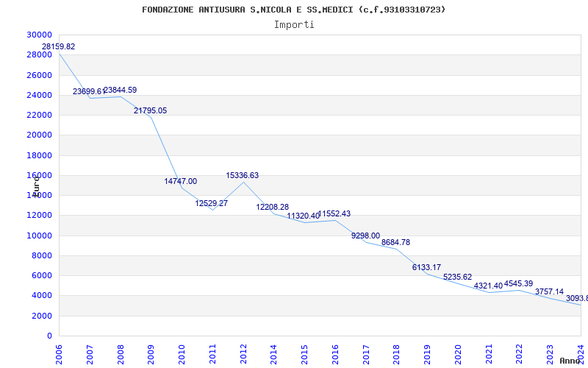Select data label 8684.78

coord(395,242)
